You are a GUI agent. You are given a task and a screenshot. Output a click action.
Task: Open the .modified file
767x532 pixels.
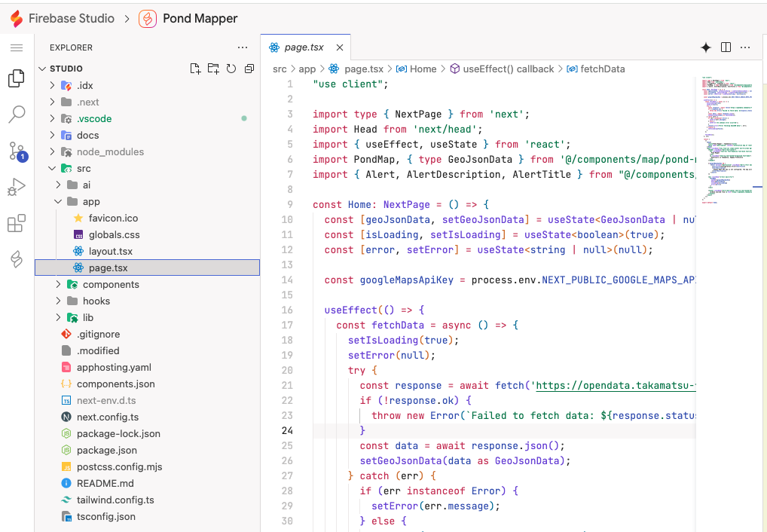[x=147, y=351]
